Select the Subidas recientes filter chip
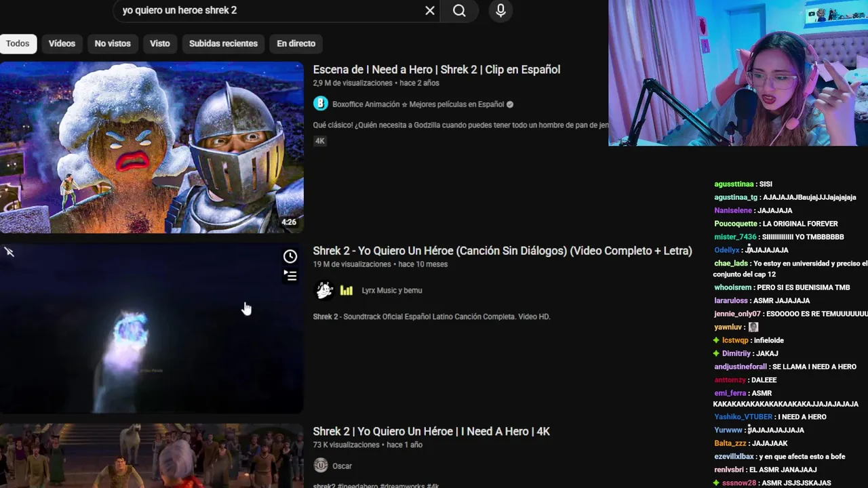This screenshot has width=868, height=488. point(223,43)
